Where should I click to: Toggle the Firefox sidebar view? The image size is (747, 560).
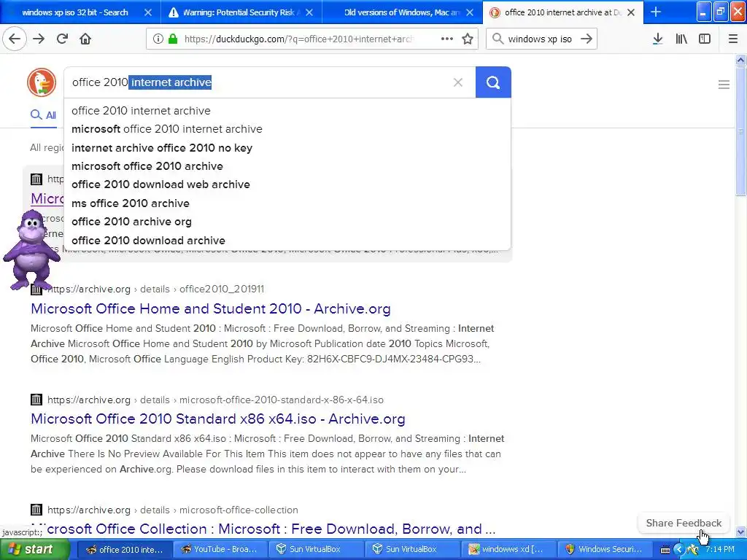[x=705, y=39]
